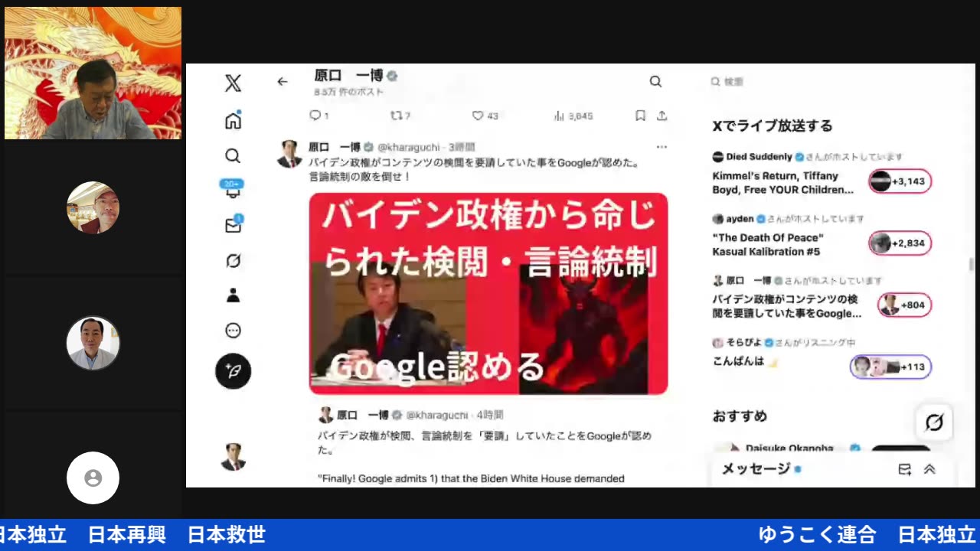Select the second participant round avatar
Viewport: 980px width, 551px height.
(93, 207)
